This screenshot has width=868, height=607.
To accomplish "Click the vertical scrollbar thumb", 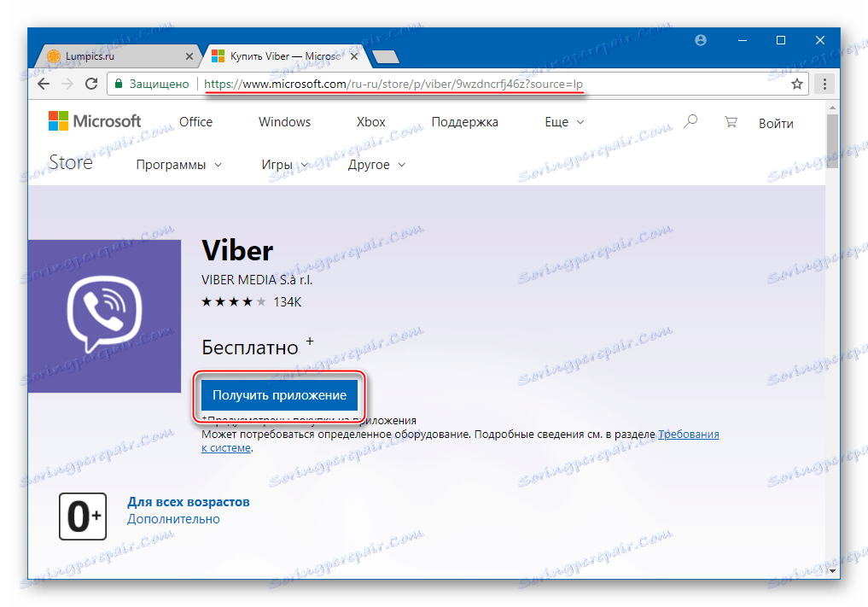I will pos(832,141).
